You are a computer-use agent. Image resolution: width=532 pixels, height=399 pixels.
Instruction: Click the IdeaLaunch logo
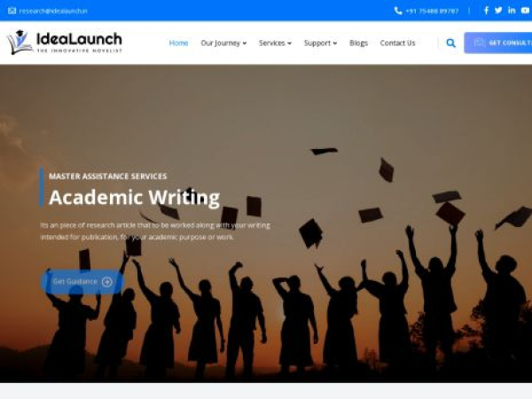pyautogui.click(x=65, y=43)
